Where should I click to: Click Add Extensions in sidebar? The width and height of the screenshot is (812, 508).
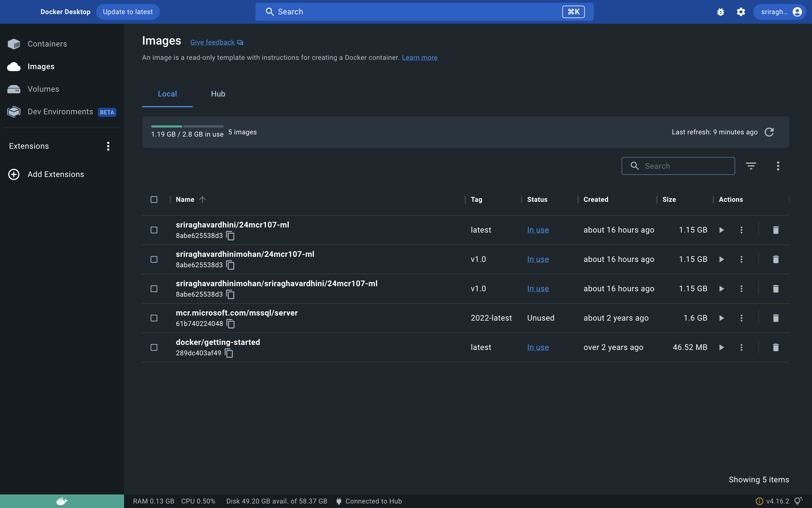(x=46, y=174)
